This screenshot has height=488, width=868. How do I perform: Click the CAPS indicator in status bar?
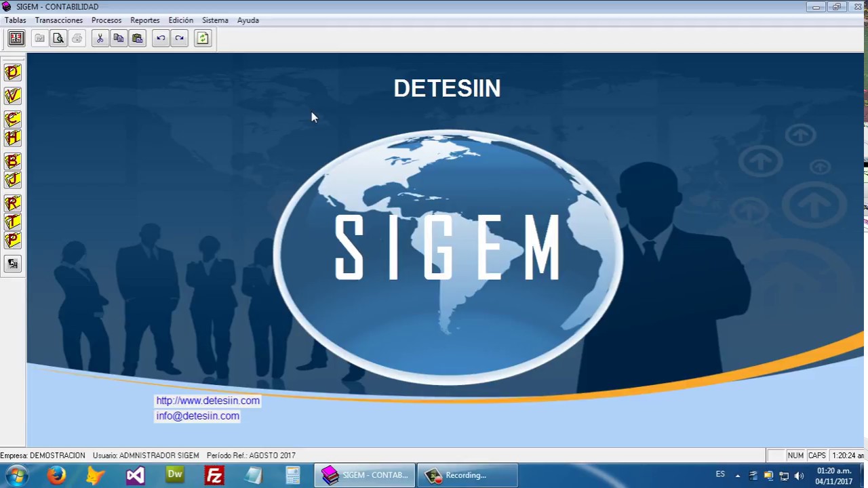tap(817, 455)
